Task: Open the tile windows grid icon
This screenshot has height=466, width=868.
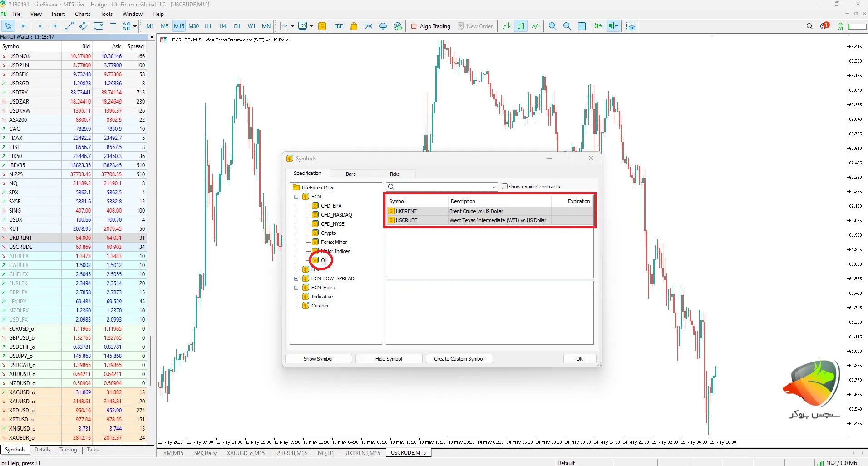Action: 582,26
